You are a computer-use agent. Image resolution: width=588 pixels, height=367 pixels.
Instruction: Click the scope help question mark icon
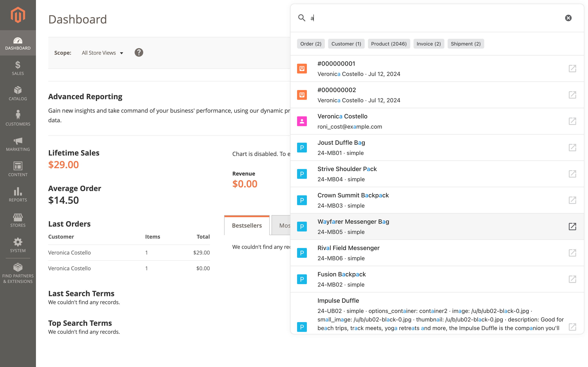click(139, 52)
